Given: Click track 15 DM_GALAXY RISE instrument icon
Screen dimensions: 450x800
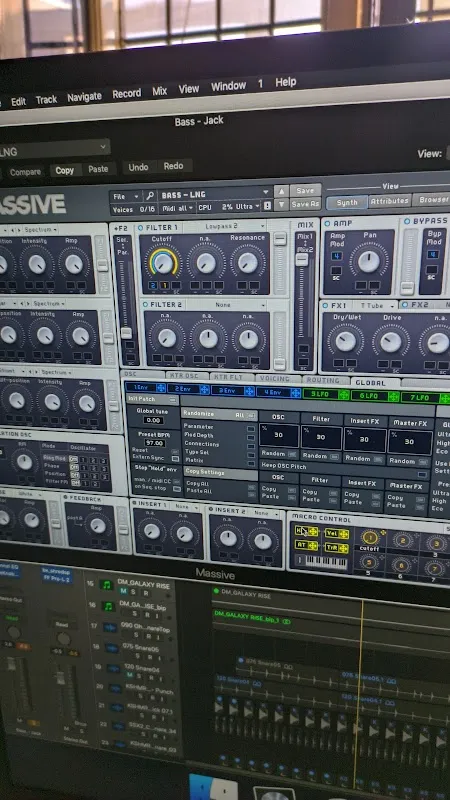Looking at the screenshot, I should click(x=107, y=585).
